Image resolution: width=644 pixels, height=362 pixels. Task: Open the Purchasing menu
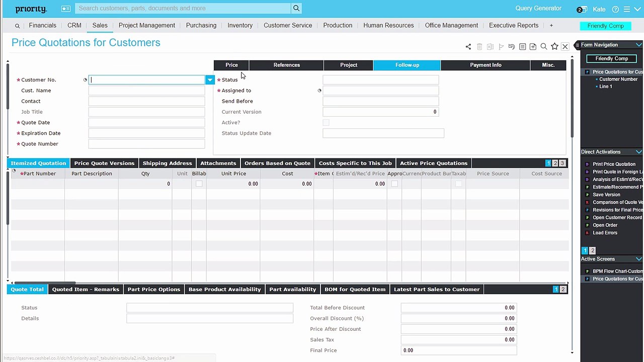(201, 25)
